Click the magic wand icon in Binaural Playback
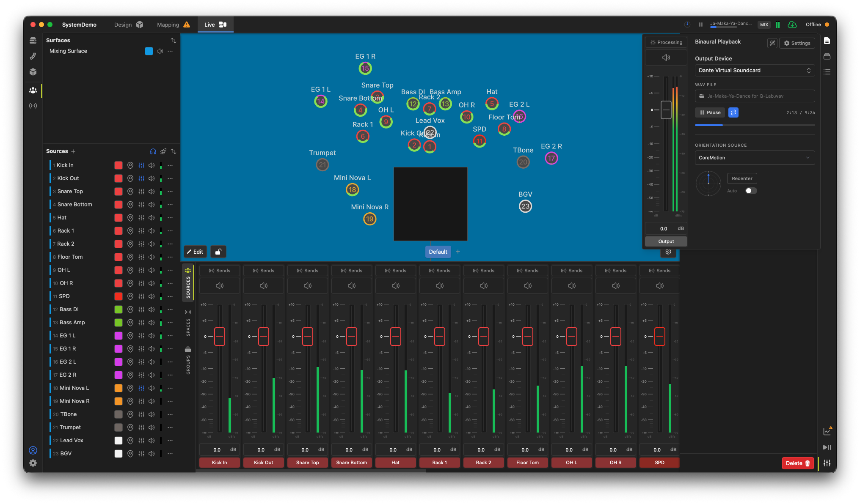Viewport: 860px width, 504px height. point(772,43)
